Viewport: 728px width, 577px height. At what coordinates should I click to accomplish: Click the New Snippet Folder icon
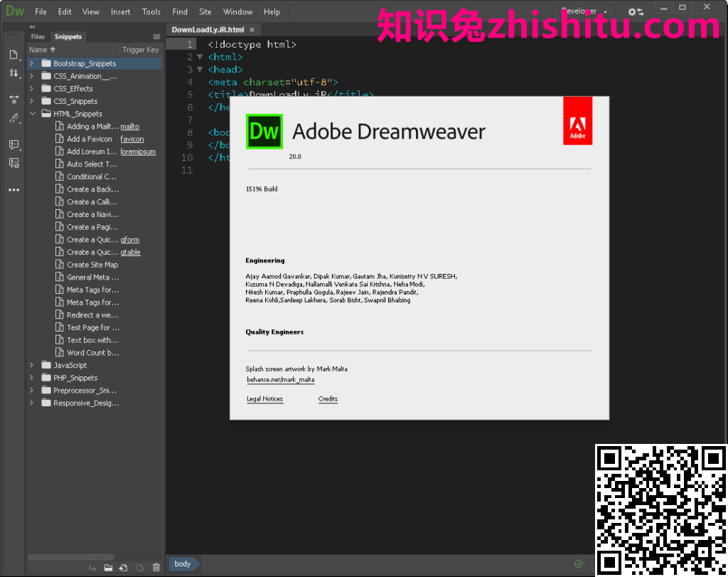coord(108,567)
